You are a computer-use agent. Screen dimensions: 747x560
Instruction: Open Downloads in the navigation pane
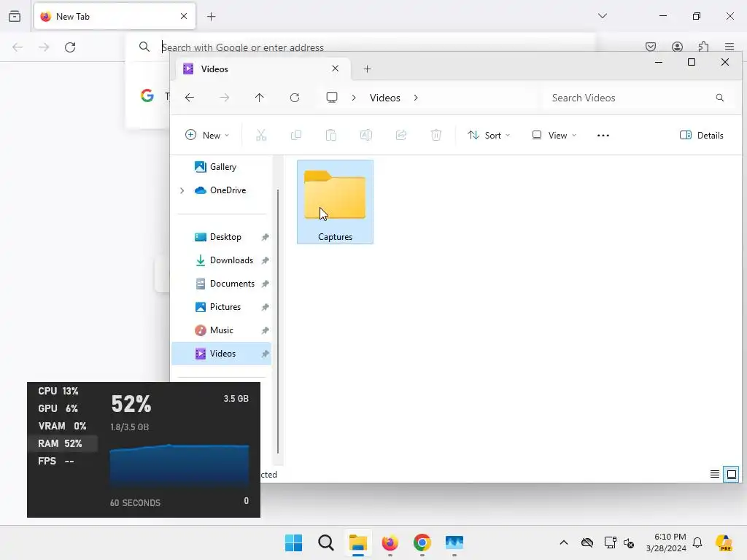tap(222, 260)
